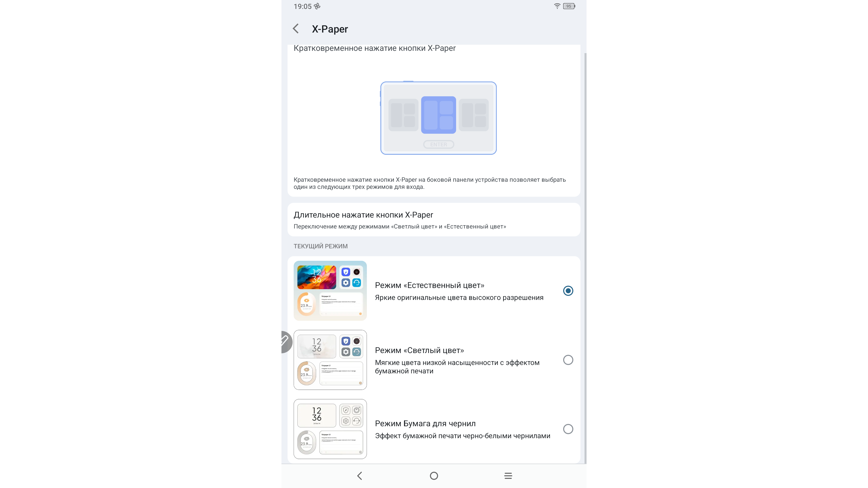Tap the monochrome ink paper preview thumbnail
Viewport: 868px width, 488px height.
click(x=330, y=429)
